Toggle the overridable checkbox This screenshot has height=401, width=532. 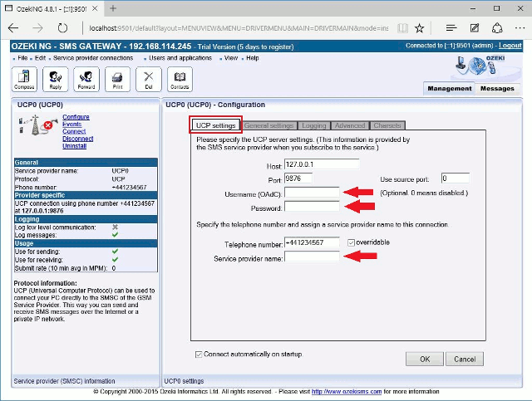coord(351,242)
